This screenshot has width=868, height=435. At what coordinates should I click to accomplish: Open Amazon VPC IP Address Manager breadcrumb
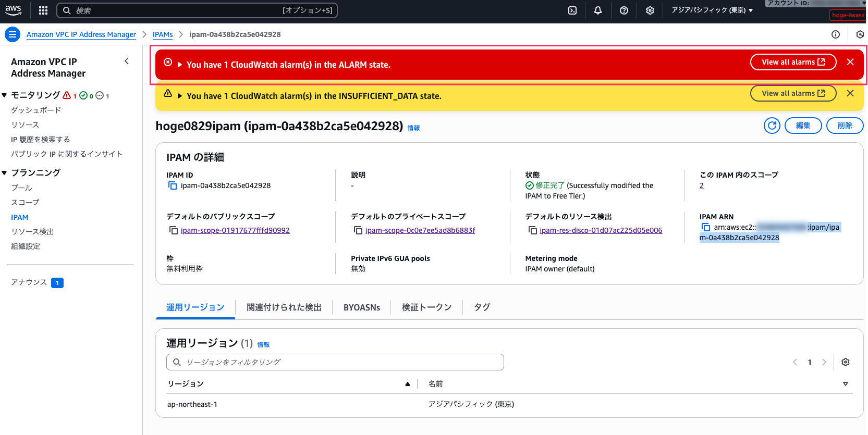(x=81, y=34)
